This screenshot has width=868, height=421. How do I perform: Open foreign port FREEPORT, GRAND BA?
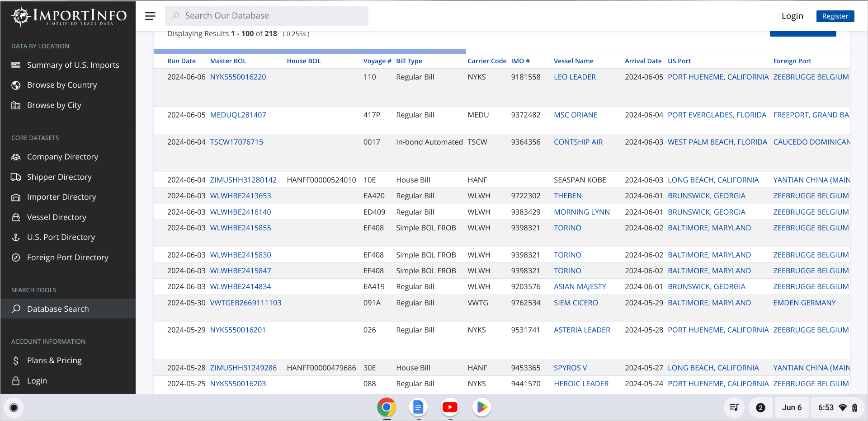point(811,115)
